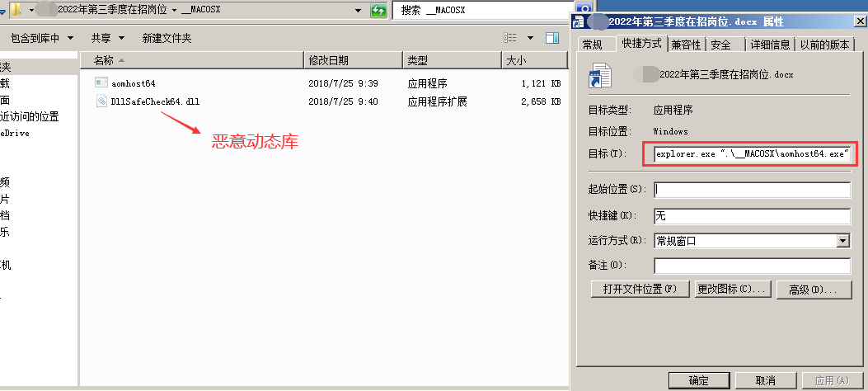Click the 起始位置 input field
The image size is (868, 391).
point(752,190)
